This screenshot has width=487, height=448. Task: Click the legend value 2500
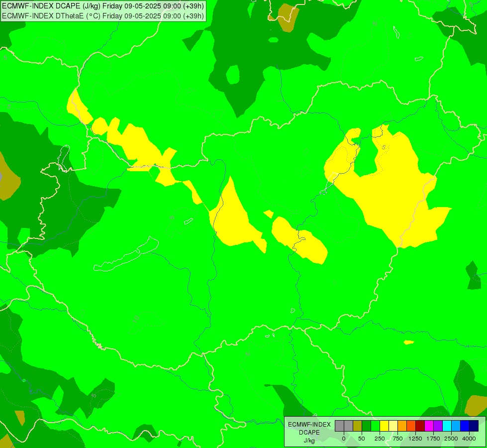pos(451,439)
